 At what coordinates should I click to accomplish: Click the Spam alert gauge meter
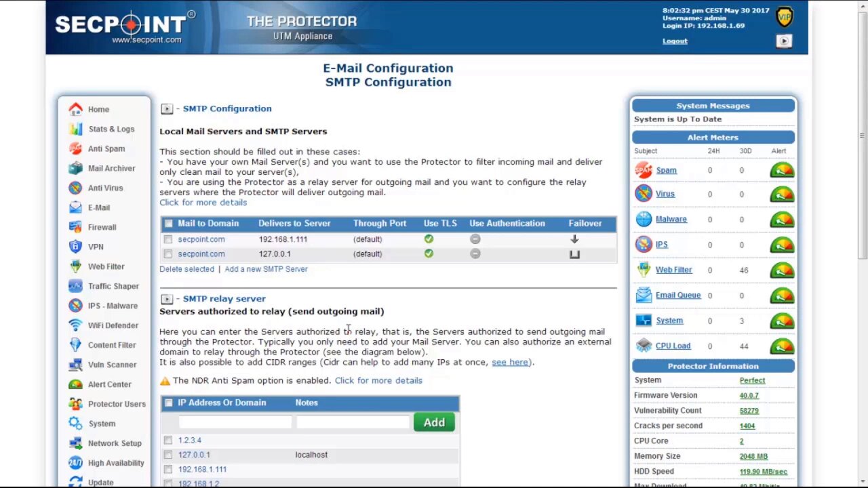[x=782, y=170]
